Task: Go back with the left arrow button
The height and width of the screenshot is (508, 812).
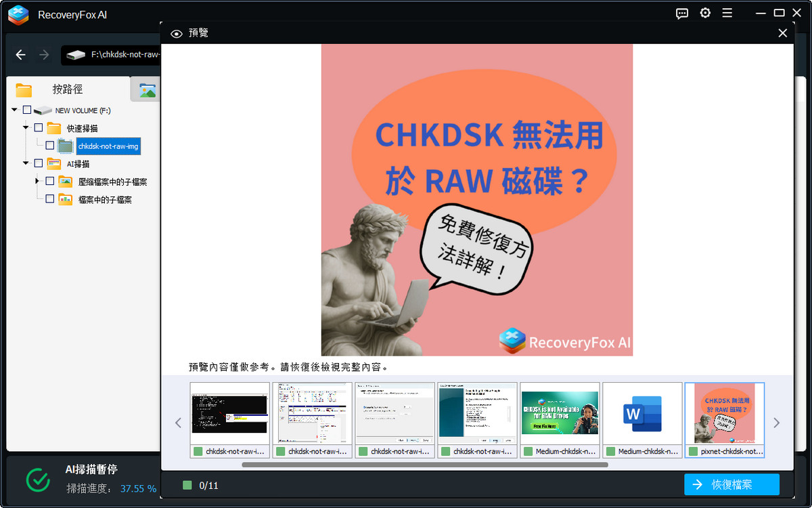Action: tap(21, 55)
